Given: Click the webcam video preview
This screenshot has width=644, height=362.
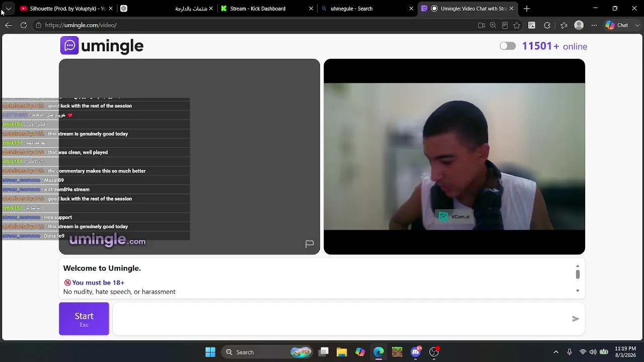Looking at the screenshot, I should pos(454,156).
